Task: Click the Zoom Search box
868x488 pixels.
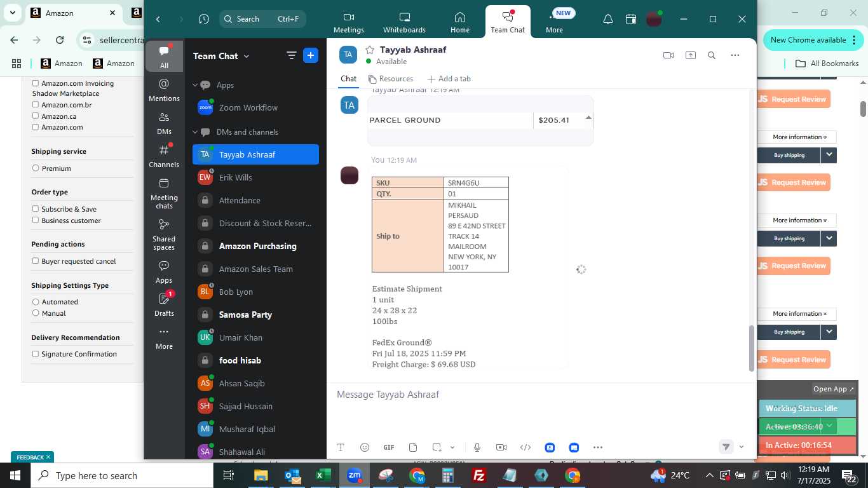Action: coord(262,19)
